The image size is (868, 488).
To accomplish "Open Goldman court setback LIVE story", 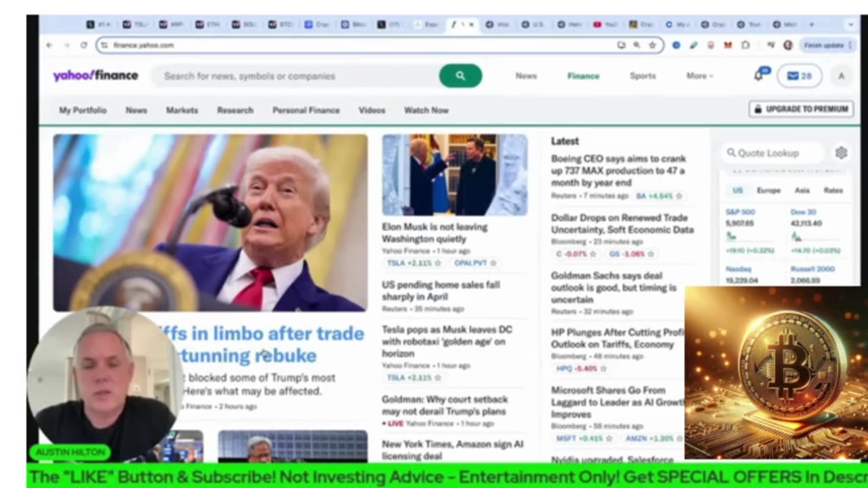I will [444, 405].
